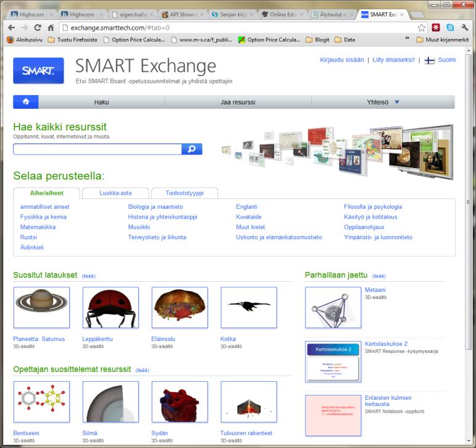Image resolution: width=476 pixels, height=448 pixels.
Task: Open the Jaa resurssi menu item
Action: point(238,102)
